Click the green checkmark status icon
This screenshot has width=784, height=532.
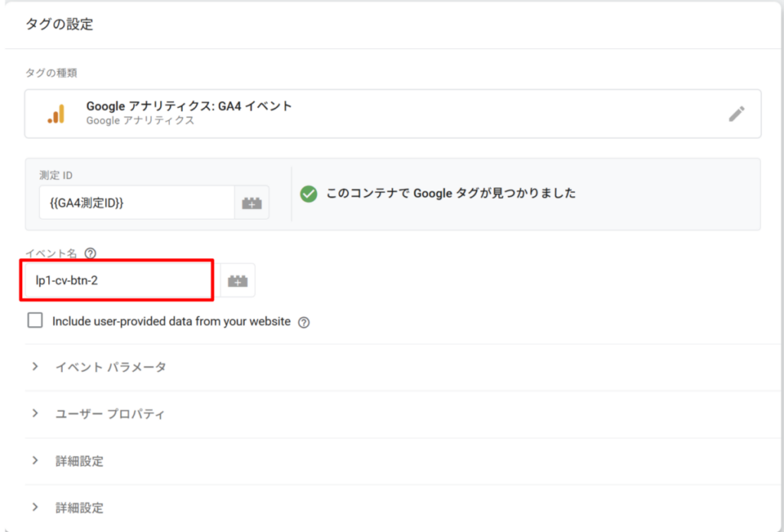[309, 194]
